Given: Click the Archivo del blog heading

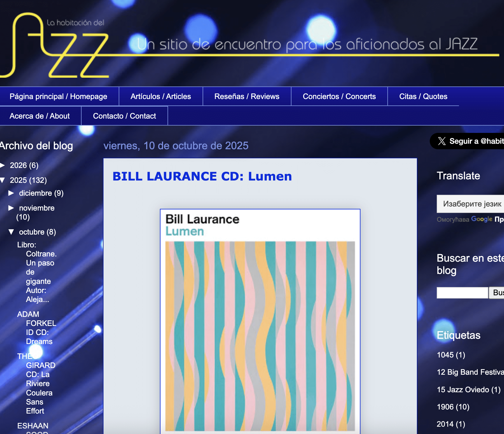Looking at the screenshot, I should pos(37,145).
